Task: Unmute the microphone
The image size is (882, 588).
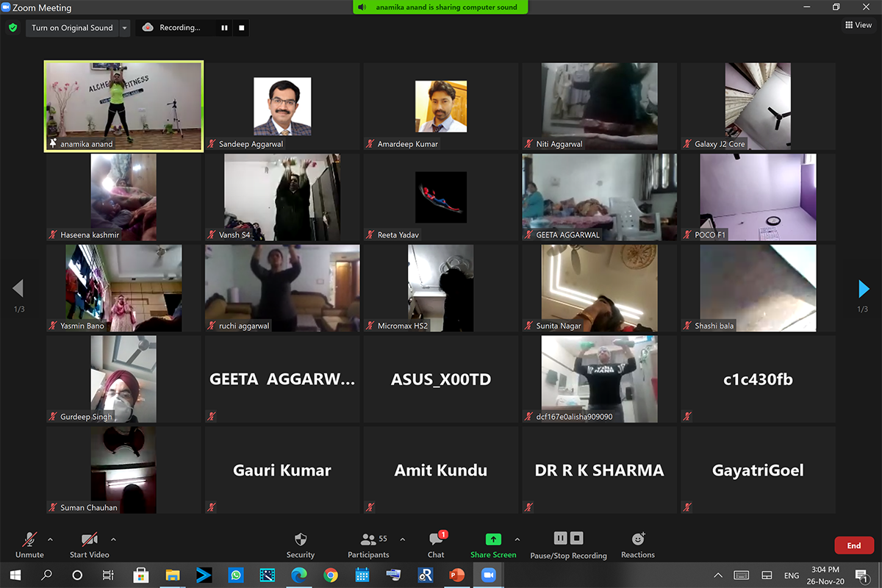Action: 29,540
